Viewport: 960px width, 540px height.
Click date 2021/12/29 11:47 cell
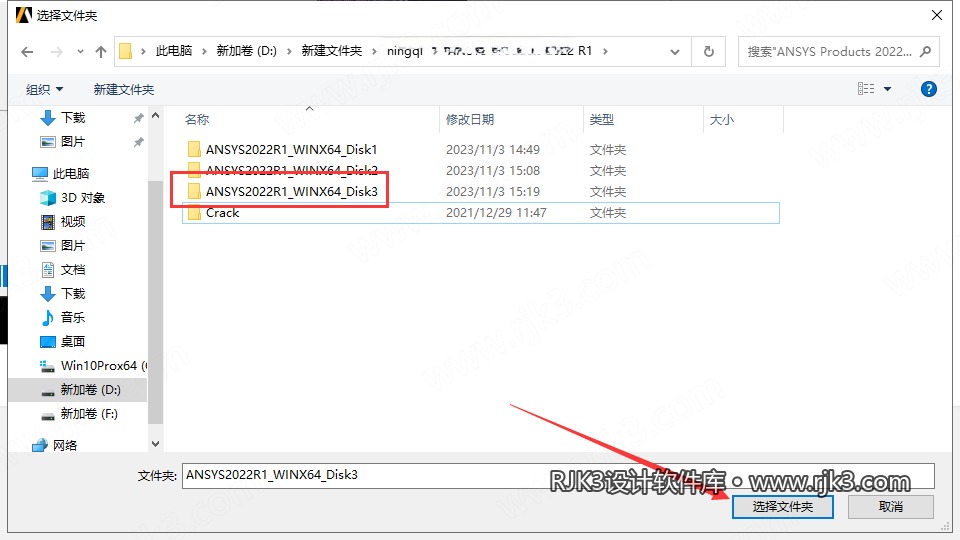coord(496,212)
